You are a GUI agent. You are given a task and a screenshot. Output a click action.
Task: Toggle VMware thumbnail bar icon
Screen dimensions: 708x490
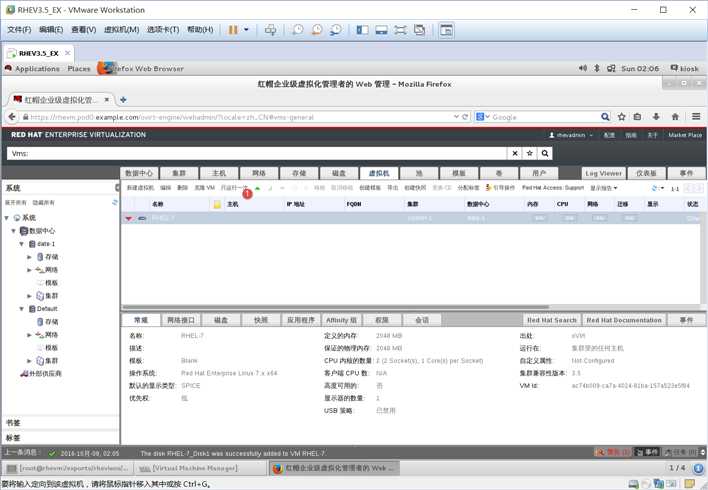point(382,30)
